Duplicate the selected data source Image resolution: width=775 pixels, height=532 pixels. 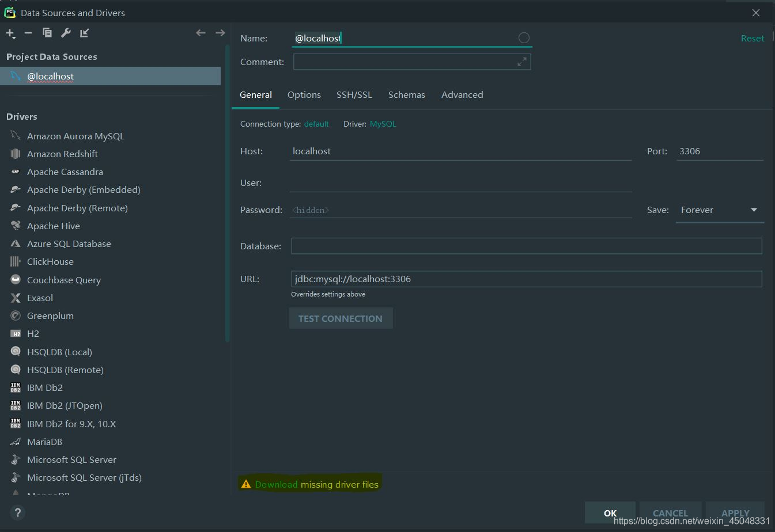pos(47,33)
